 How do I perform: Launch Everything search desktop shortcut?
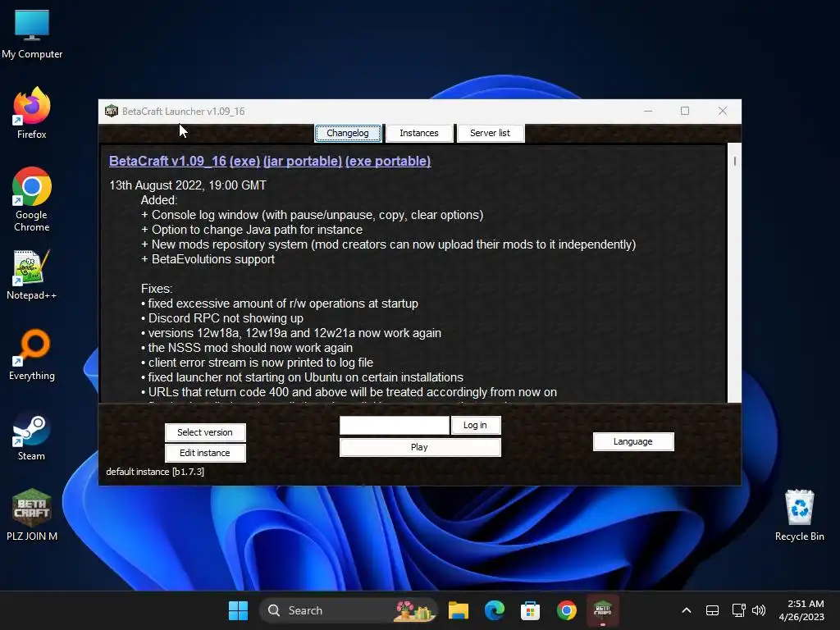coord(32,355)
